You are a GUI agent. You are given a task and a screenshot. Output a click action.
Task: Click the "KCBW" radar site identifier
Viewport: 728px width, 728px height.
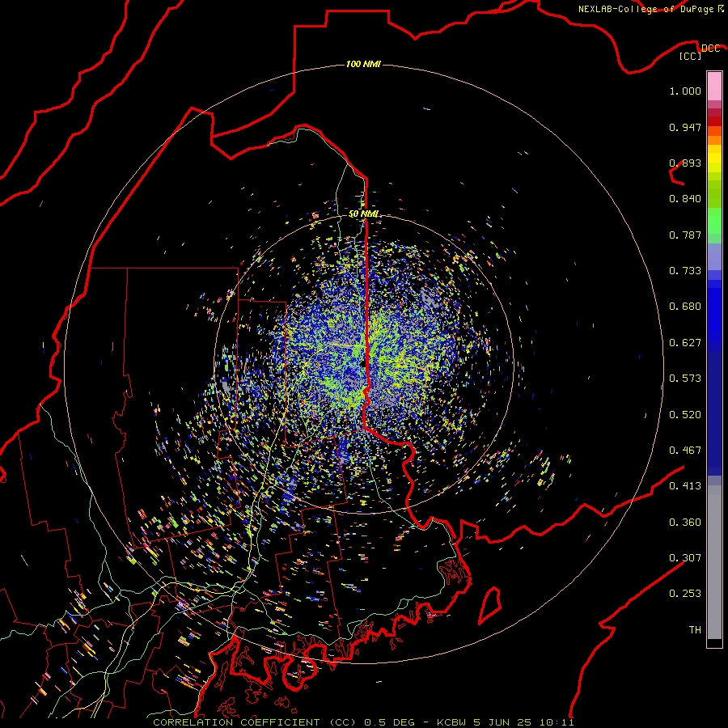pos(453,722)
